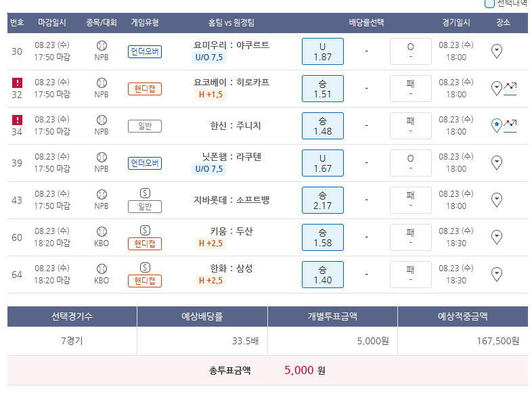Click the 핸디캡 badge on match 32
Screen dimensions: 532x397
(x=145, y=89)
